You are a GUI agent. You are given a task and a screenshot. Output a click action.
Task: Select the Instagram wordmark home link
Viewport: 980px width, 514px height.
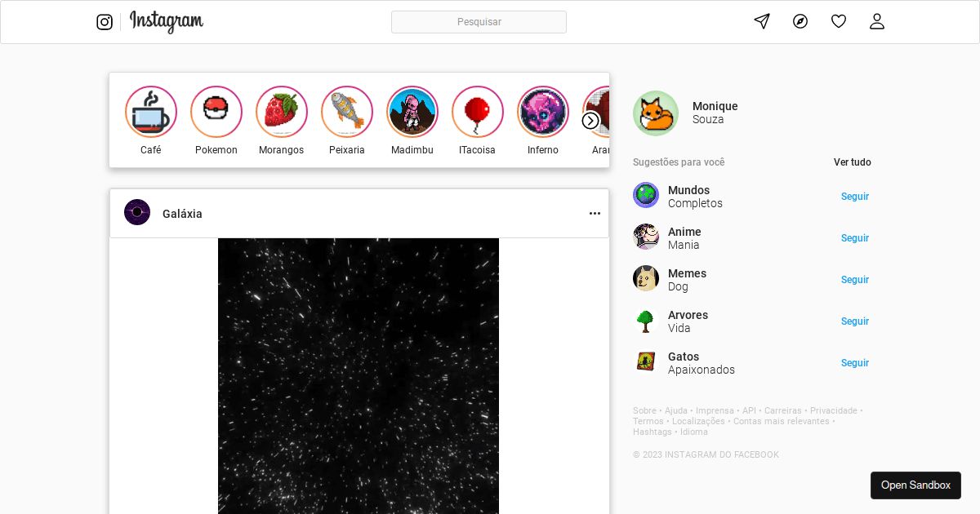point(166,22)
